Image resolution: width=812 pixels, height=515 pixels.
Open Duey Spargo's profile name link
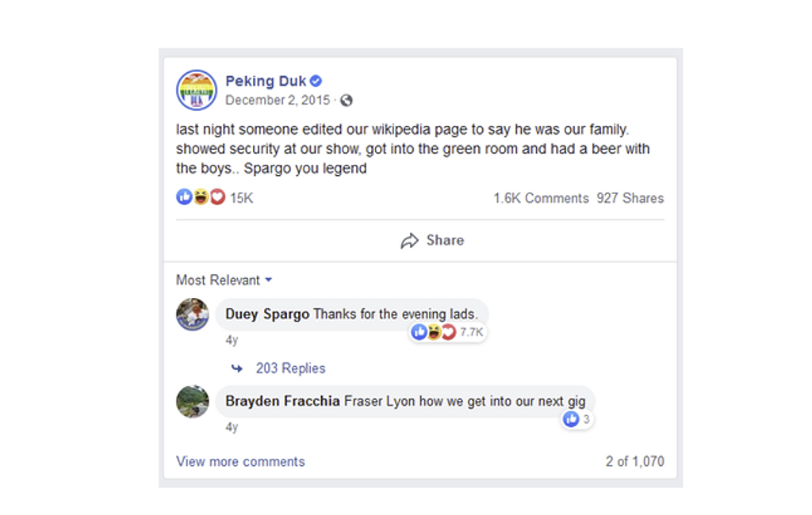click(267, 314)
